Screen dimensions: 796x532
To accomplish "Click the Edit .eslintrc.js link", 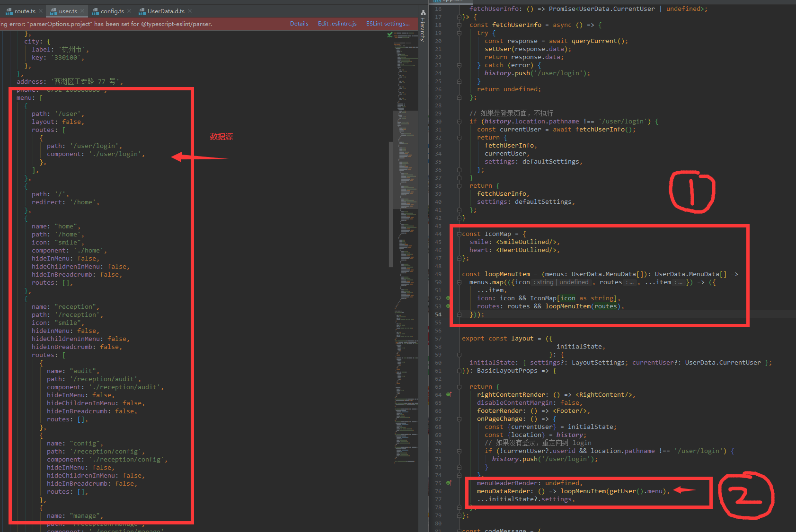I will (337, 24).
